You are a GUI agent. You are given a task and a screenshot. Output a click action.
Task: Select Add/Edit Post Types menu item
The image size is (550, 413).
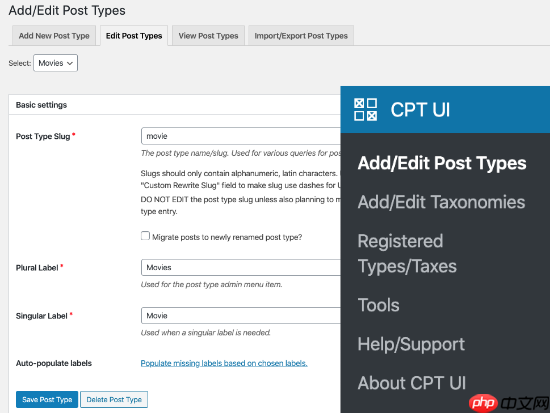click(x=442, y=163)
